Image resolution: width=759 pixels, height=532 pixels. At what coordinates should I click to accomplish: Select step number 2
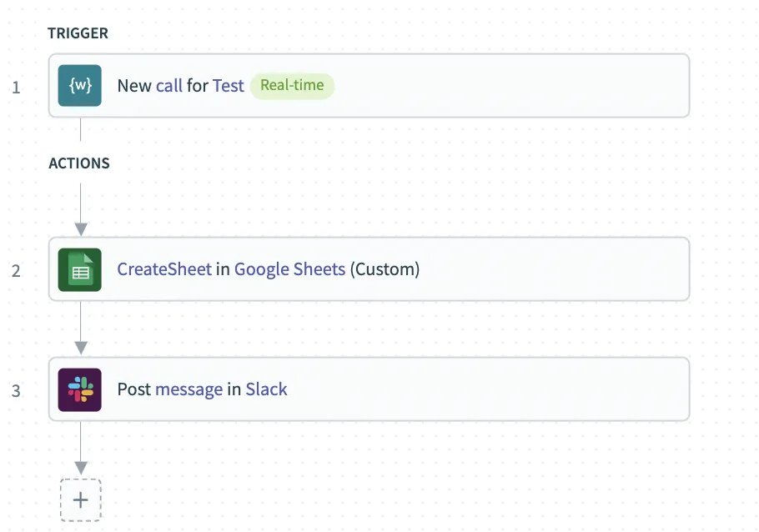tap(17, 270)
